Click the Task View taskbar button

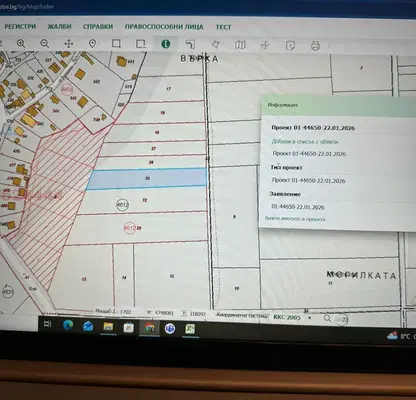48,324
